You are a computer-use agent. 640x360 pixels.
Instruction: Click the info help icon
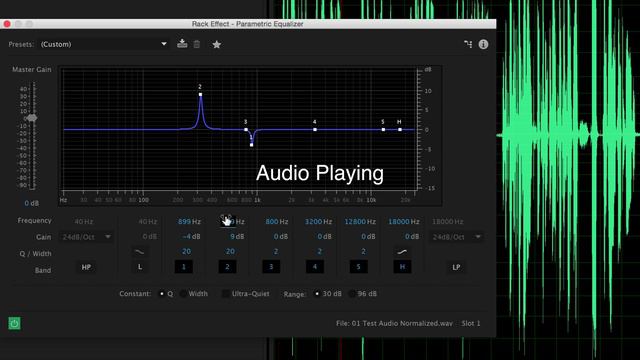click(x=483, y=44)
